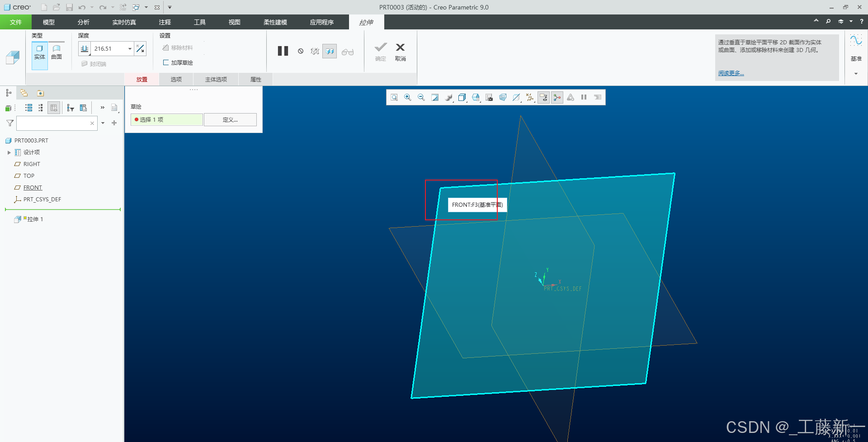Open the Undo history dropdown arrow
This screenshot has width=868, height=442.
[x=92, y=7]
